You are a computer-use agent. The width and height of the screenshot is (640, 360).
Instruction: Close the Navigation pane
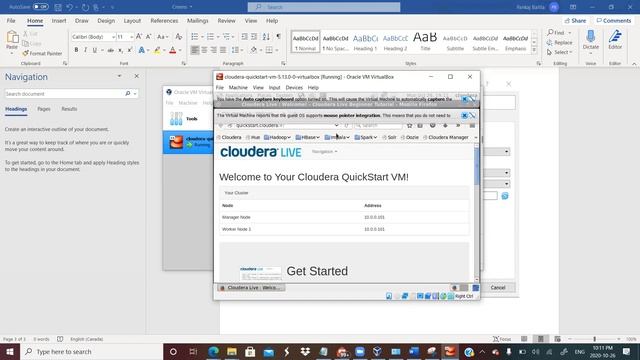click(137, 76)
